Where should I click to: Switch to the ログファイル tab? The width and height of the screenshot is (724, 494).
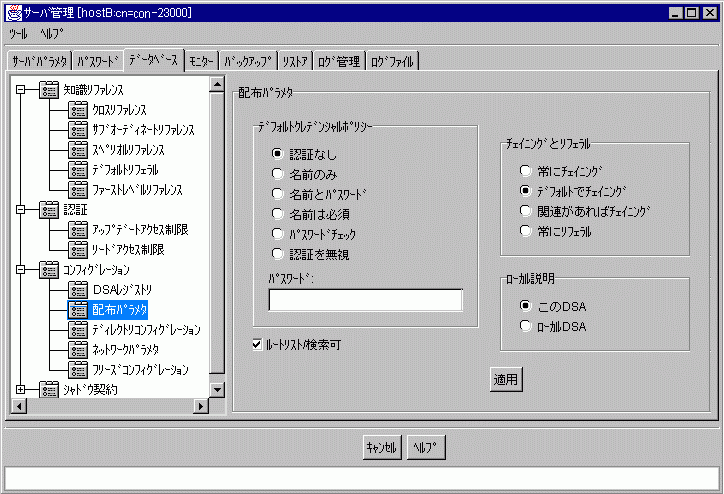[x=392, y=61]
